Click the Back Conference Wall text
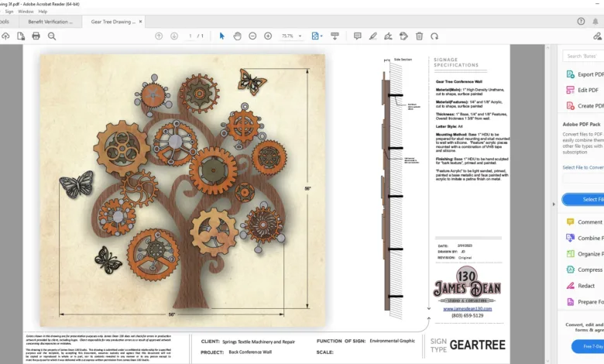This screenshot has height=364, width=604. click(x=250, y=352)
